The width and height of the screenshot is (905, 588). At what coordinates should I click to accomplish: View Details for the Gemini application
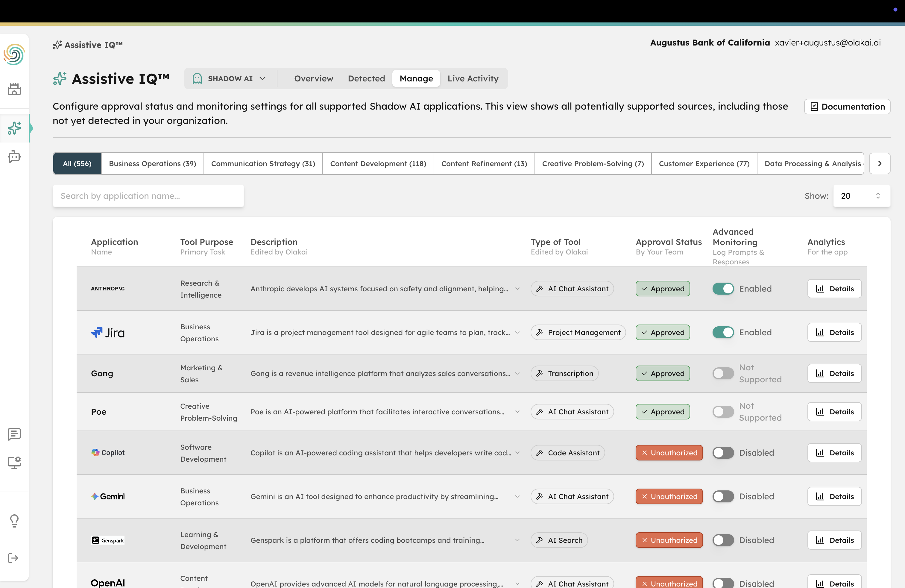click(834, 496)
